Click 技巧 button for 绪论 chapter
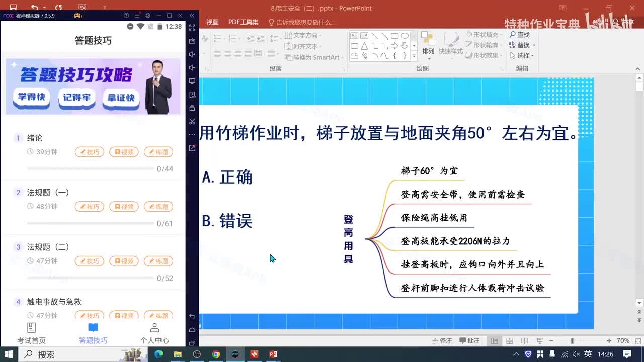This screenshot has height=362, width=644. pos(90,152)
